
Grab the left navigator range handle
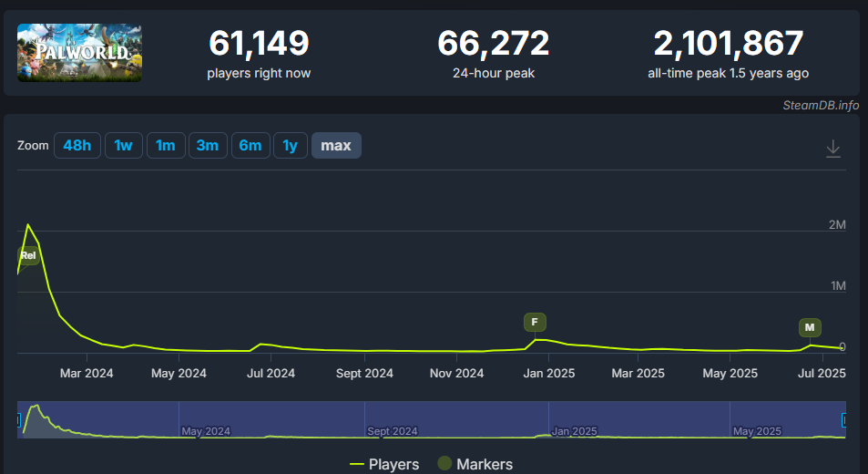tap(19, 420)
